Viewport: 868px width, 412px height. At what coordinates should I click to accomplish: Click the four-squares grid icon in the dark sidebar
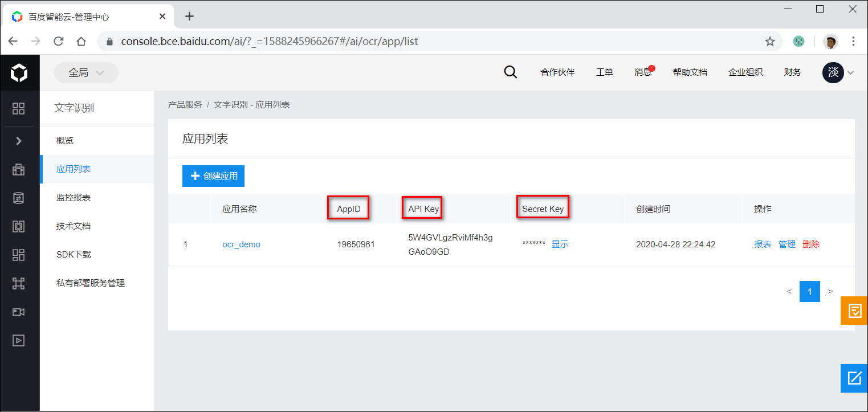(19, 108)
